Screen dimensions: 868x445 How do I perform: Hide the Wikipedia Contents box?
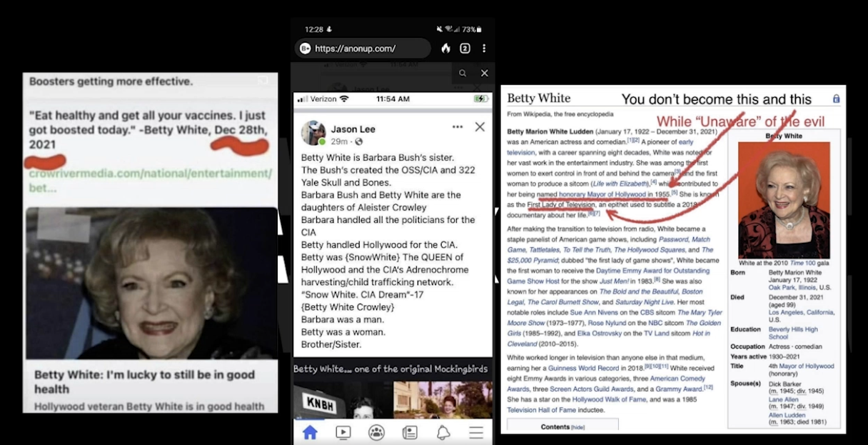577,427
